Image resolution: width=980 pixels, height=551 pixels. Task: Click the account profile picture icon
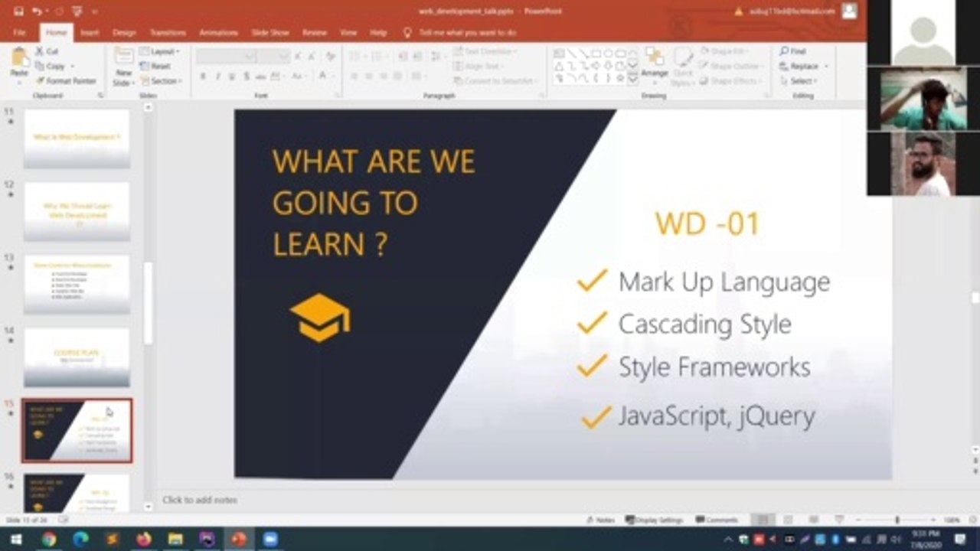[849, 11]
